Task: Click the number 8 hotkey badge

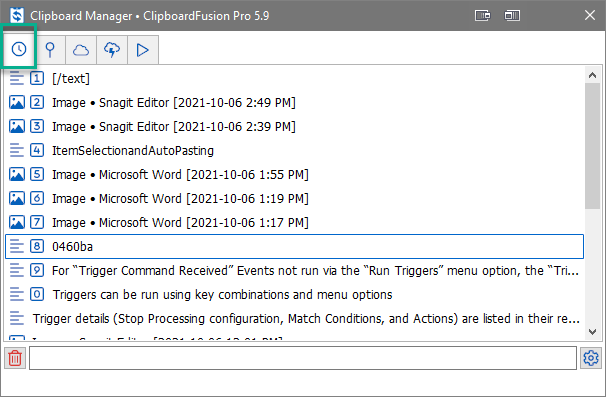Action: (x=37, y=246)
